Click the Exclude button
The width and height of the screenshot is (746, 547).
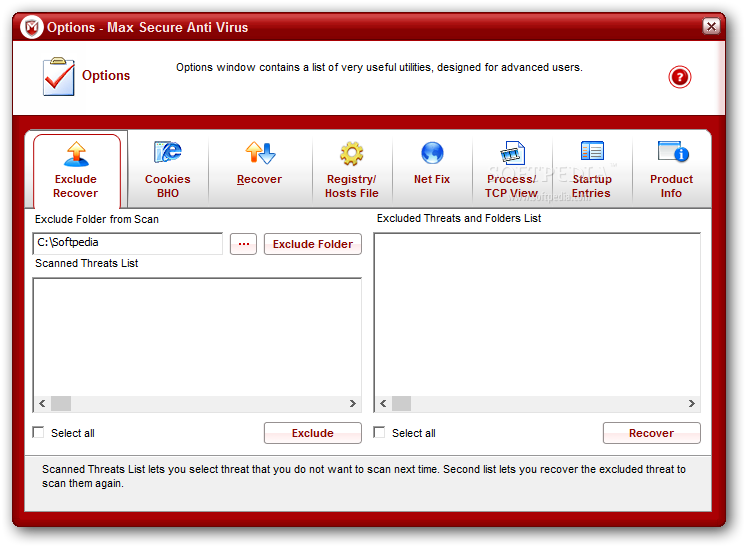(313, 433)
